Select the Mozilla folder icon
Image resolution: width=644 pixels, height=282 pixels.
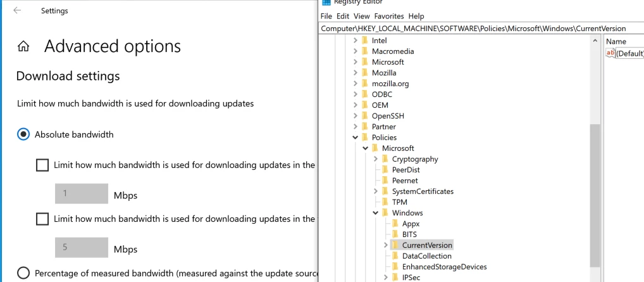(x=364, y=72)
